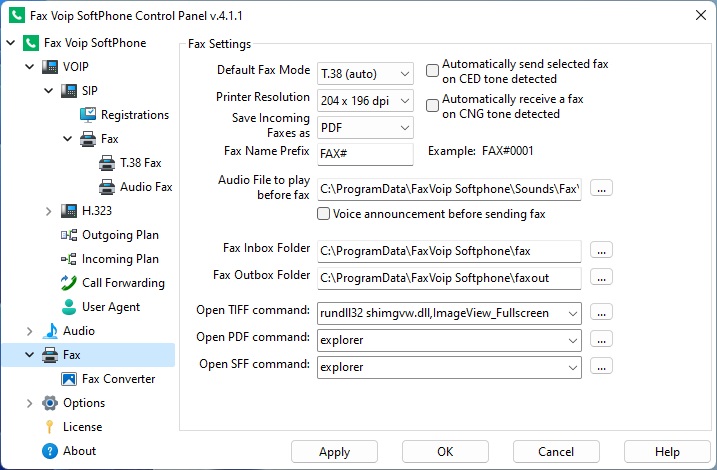This screenshot has width=717, height=470.
Task: Click the Audio File to play path field
Action: click(449, 189)
